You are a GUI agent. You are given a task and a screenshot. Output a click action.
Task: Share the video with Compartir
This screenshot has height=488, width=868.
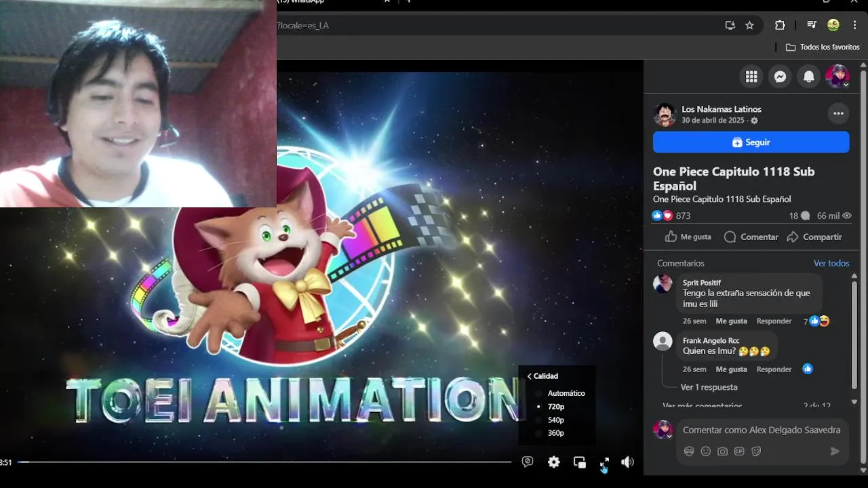814,237
